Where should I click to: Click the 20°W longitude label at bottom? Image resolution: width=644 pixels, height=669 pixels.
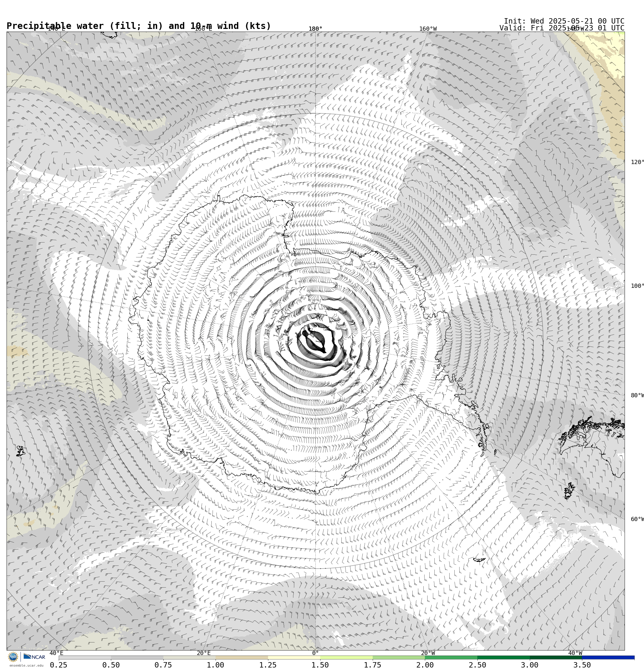pos(428,653)
